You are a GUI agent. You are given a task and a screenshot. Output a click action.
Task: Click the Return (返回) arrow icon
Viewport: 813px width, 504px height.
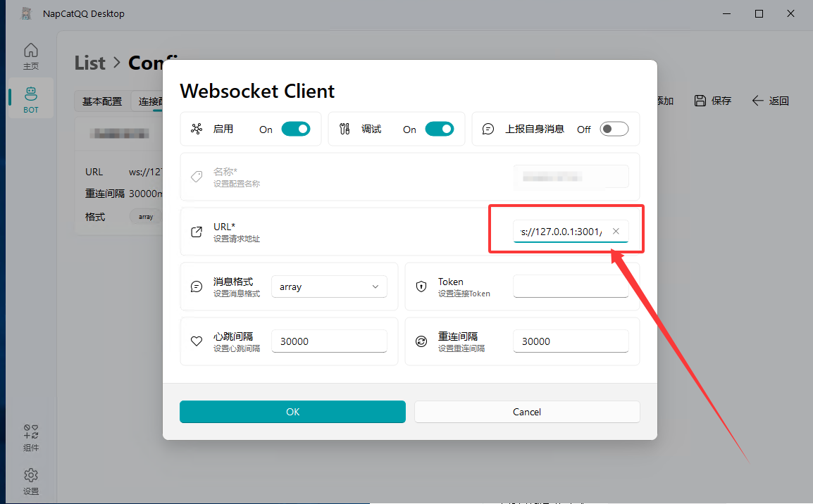[x=758, y=101]
